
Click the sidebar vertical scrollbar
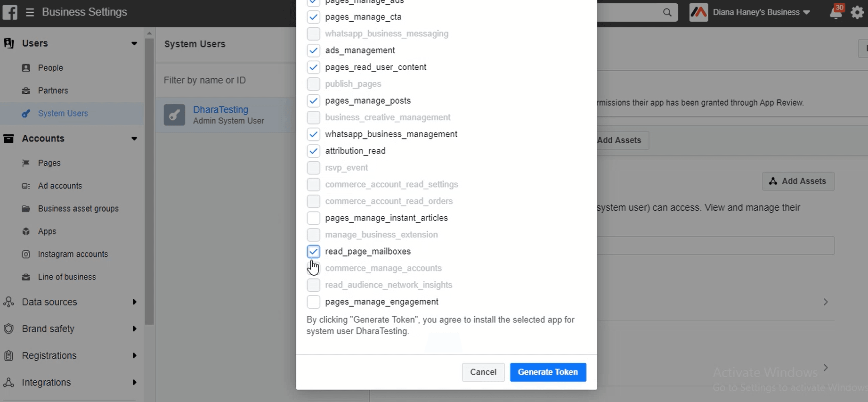click(x=149, y=181)
